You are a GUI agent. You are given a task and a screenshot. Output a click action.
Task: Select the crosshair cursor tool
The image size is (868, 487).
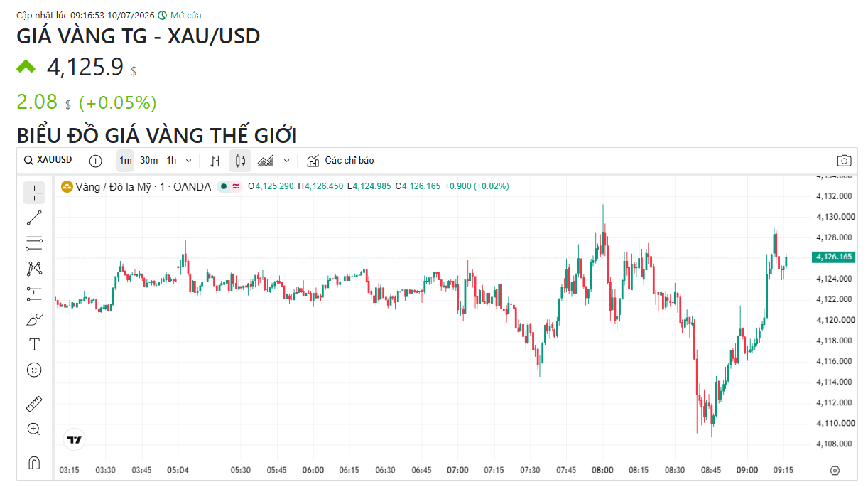coord(34,193)
